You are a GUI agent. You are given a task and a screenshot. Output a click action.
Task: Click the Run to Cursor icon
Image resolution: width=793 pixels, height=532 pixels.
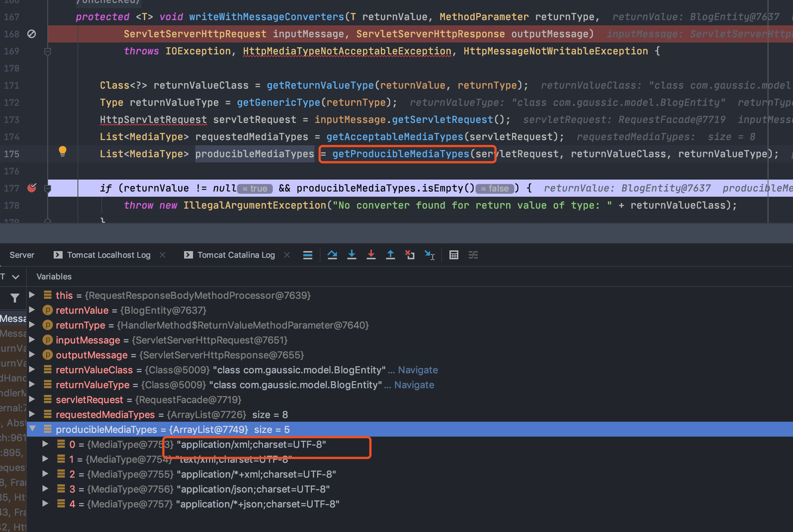pyautogui.click(x=429, y=255)
